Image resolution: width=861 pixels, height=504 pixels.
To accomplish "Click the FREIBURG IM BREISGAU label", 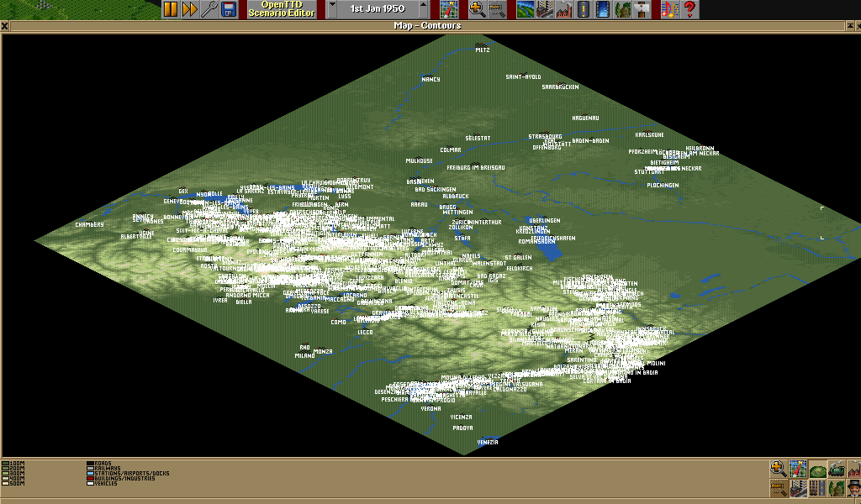I will pyautogui.click(x=476, y=168).
